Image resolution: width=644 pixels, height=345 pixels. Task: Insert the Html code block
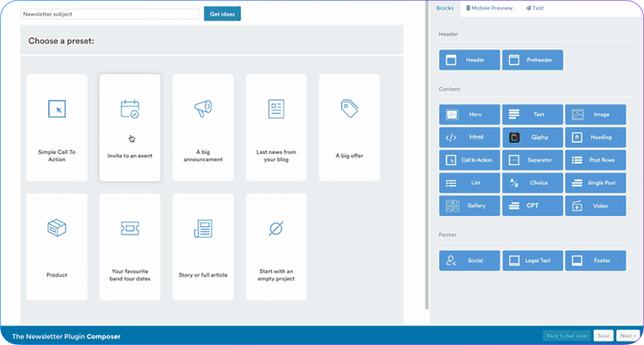(x=469, y=137)
